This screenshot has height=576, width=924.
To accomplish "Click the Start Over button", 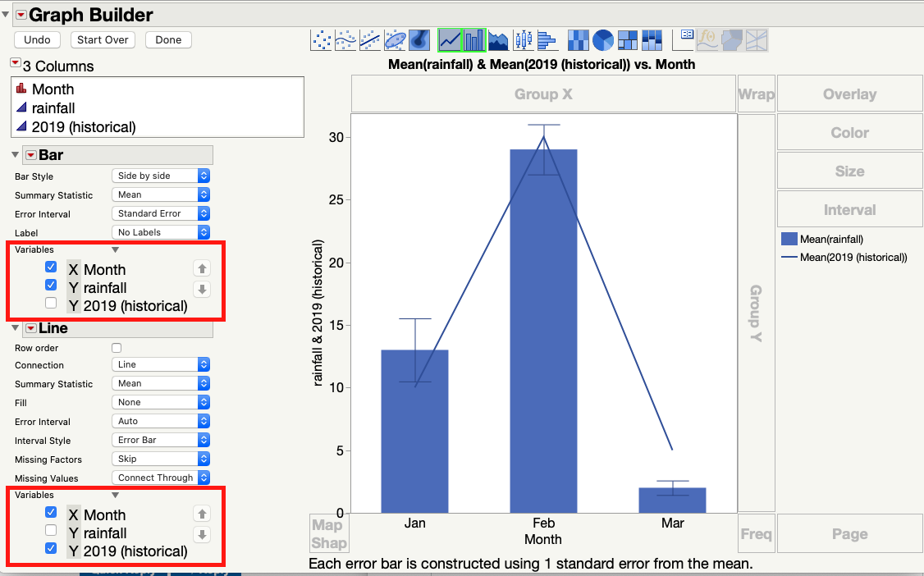I will [x=102, y=39].
